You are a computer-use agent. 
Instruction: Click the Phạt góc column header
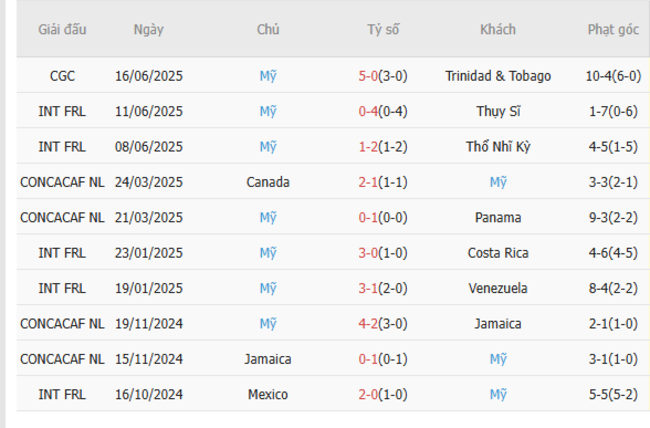click(x=613, y=29)
